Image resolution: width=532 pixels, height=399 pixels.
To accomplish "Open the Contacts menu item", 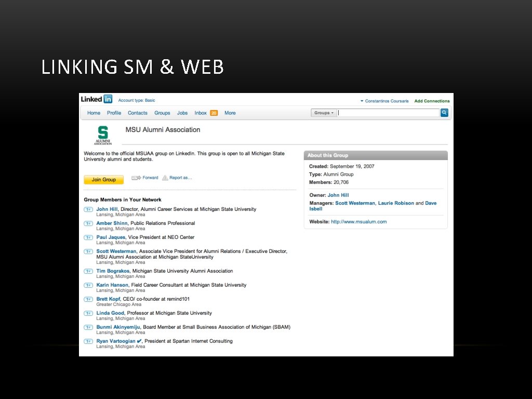I will pos(137,113).
